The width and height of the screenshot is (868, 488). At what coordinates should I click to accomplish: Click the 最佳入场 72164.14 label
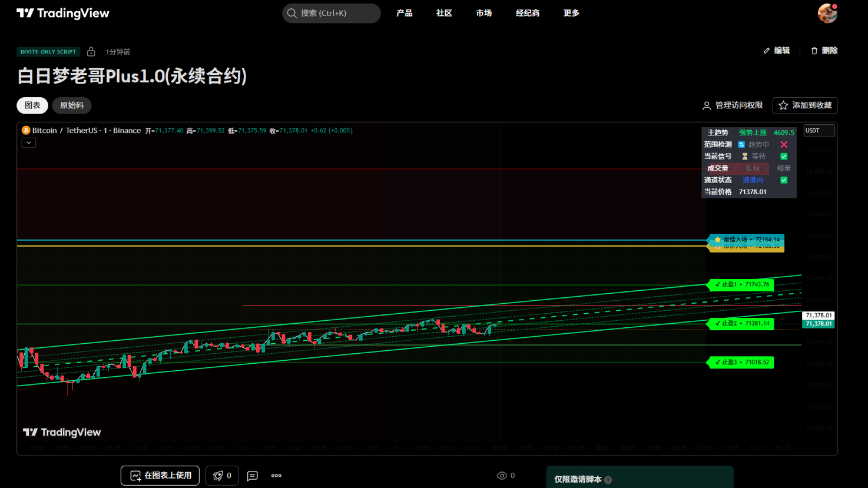coord(746,240)
